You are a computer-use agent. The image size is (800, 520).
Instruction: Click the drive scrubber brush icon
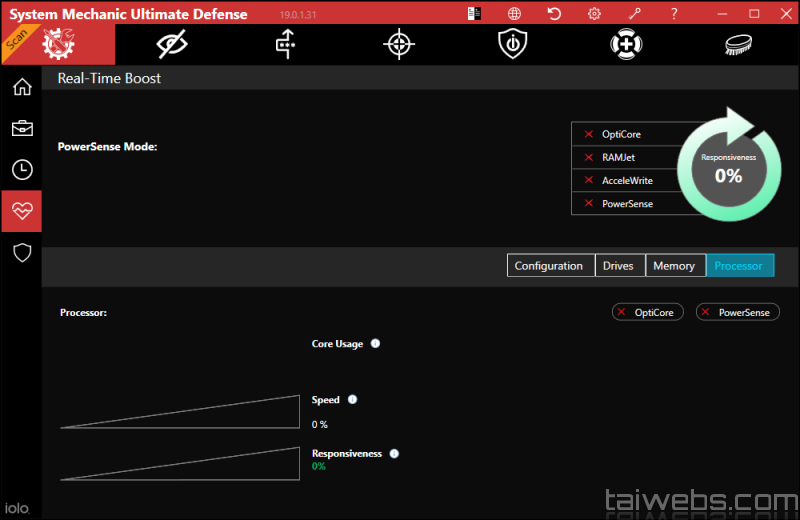click(740, 44)
